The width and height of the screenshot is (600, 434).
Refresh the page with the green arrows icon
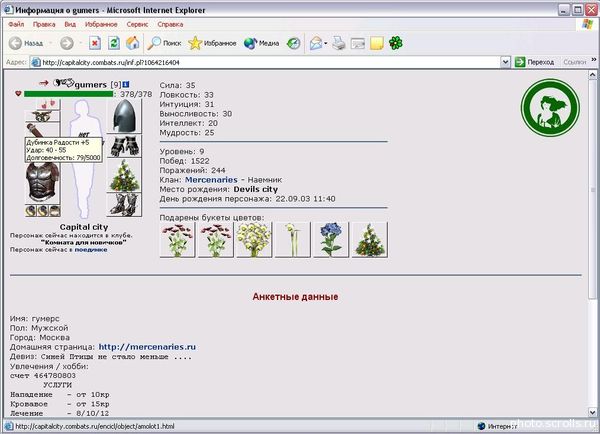point(114,43)
